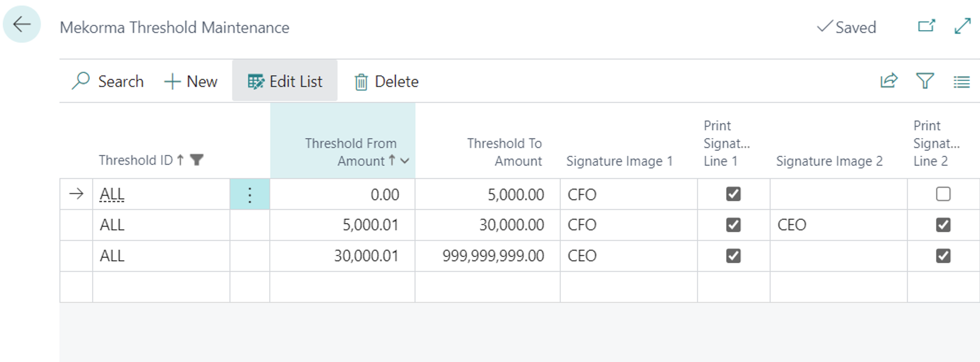Go back using the arrow button
This screenshot has height=362, width=980.
(22, 24)
